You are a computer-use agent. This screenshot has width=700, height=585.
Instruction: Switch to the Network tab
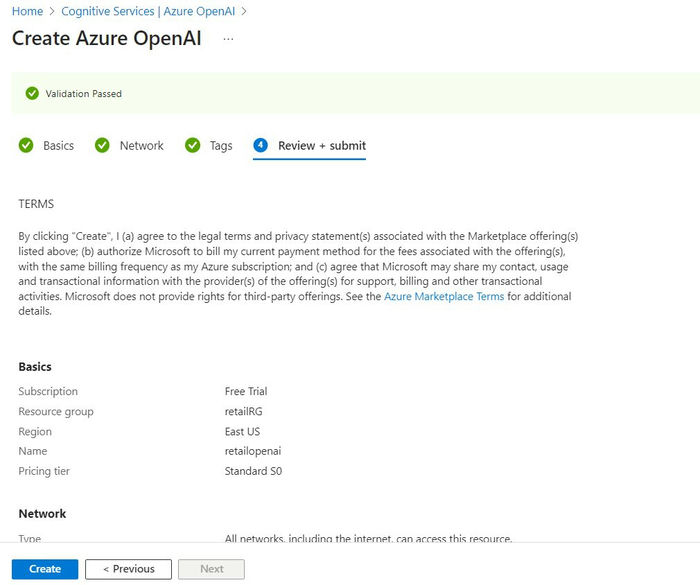click(x=141, y=146)
